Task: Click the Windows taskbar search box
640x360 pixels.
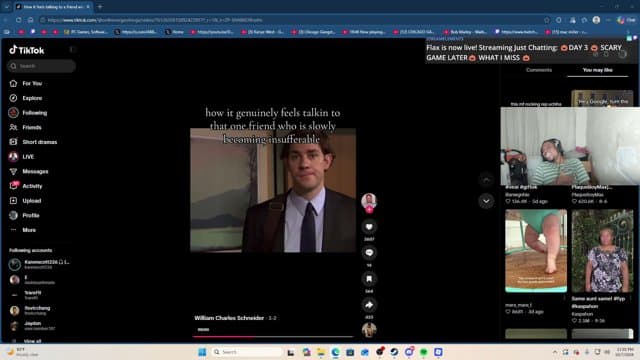Action: (247, 352)
